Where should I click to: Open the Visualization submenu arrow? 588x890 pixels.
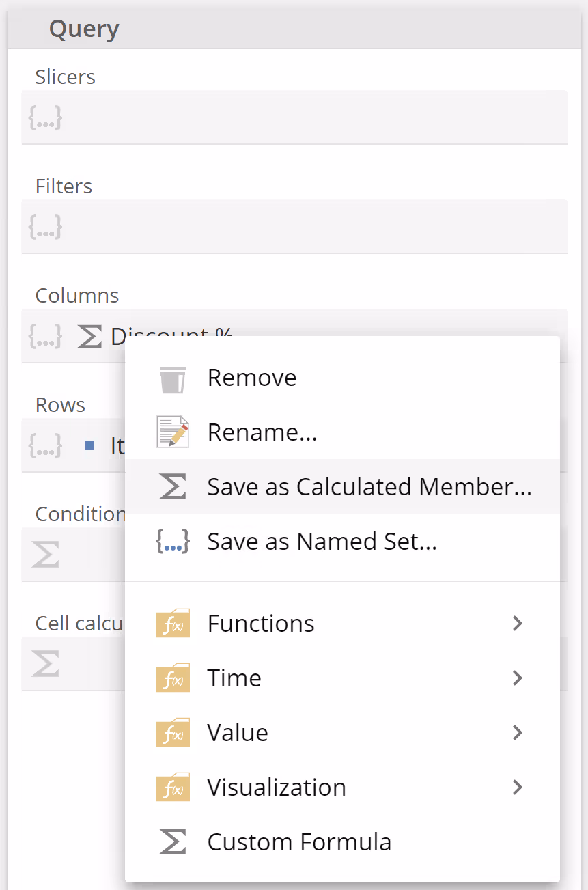pos(517,787)
